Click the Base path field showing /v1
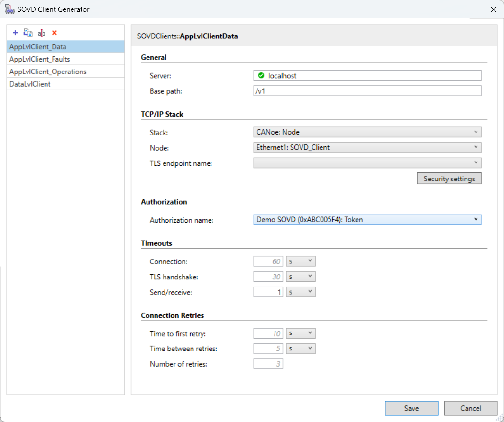 (367, 91)
